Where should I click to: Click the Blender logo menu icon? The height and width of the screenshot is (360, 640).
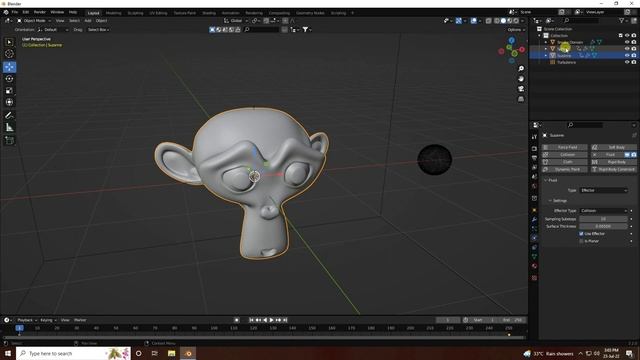tap(6, 12)
